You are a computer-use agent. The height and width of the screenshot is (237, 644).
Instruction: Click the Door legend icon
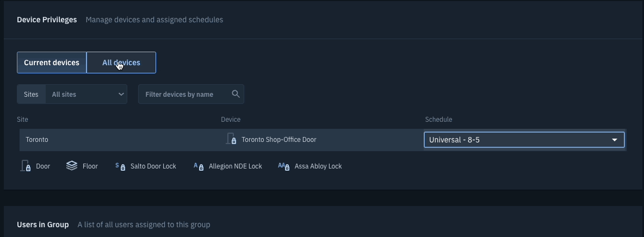click(26, 166)
